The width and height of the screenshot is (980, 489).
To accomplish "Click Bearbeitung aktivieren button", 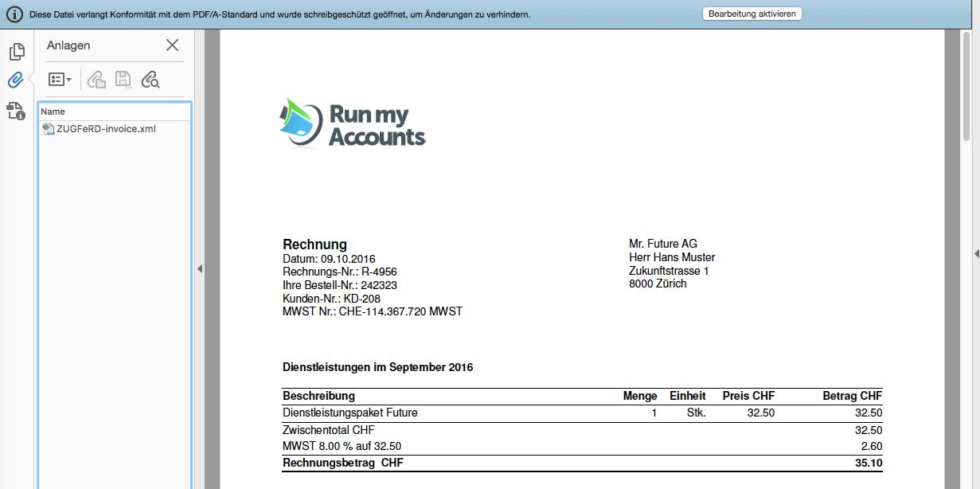I will (752, 14).
